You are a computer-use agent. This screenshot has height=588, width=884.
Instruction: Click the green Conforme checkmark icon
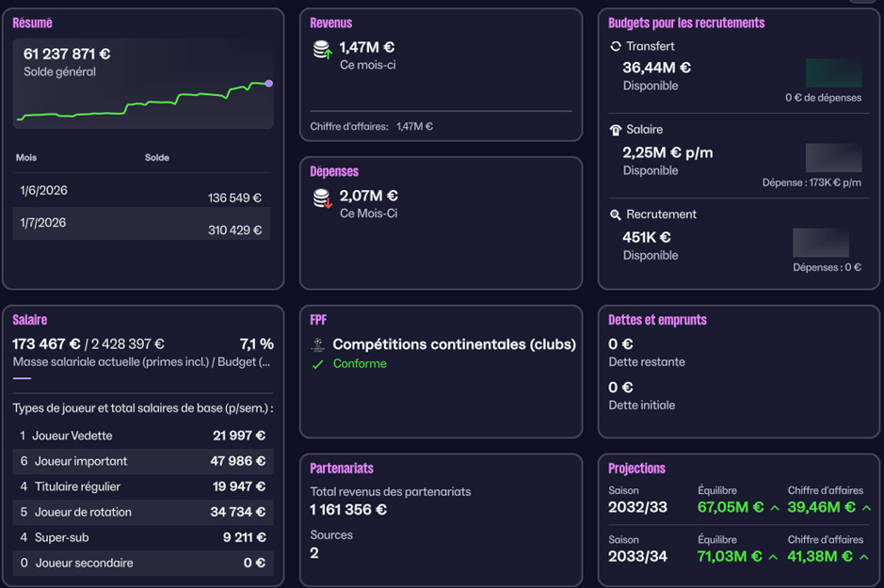318,364
